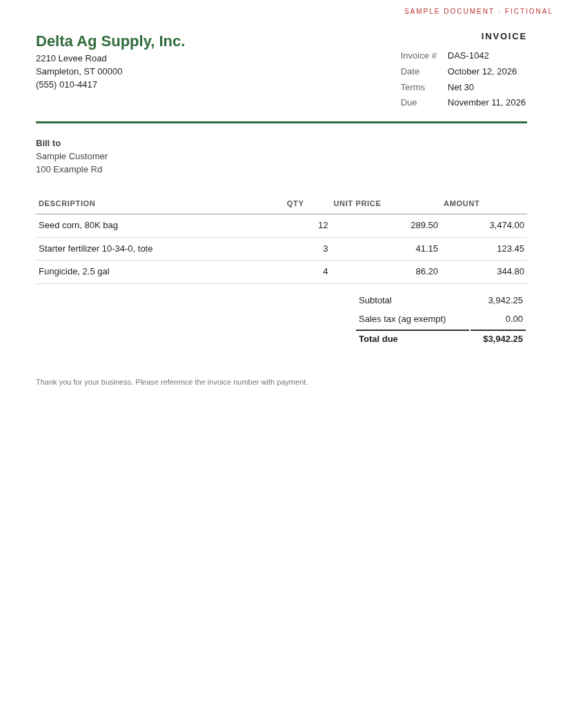
Task: Click the Total due label
Action: (378, 339)
